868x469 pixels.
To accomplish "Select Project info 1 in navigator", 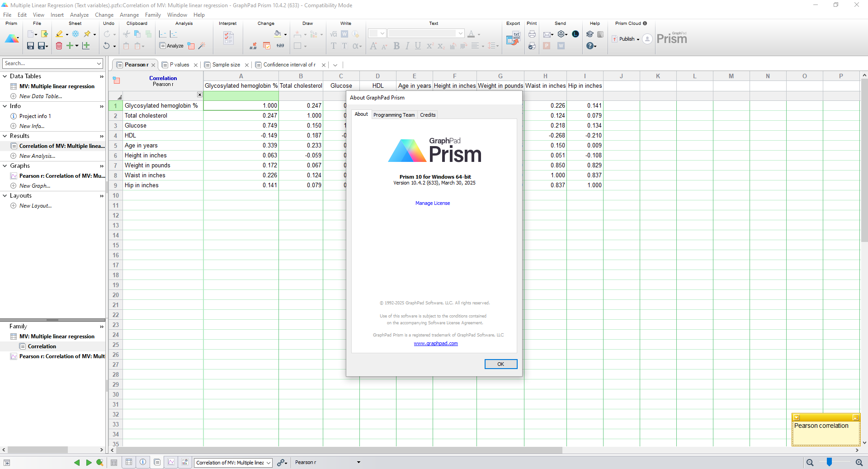I will [x=35, y=116].
